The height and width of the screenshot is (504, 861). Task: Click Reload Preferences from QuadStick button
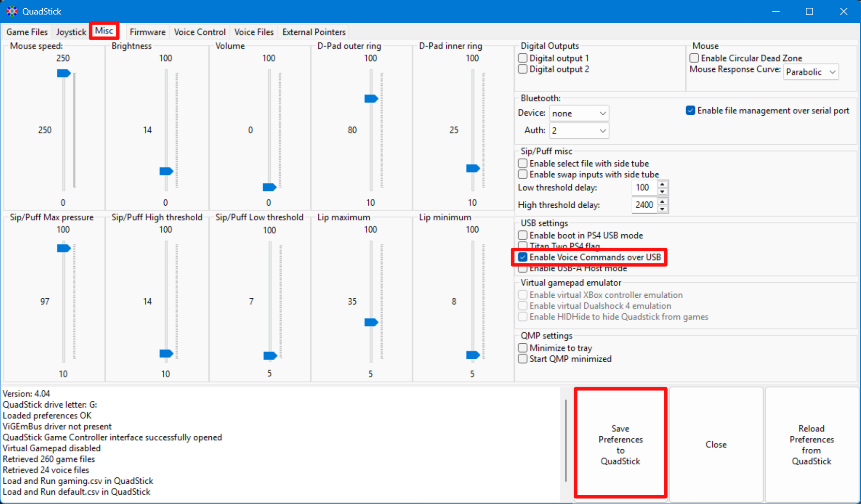coord(811,444)
